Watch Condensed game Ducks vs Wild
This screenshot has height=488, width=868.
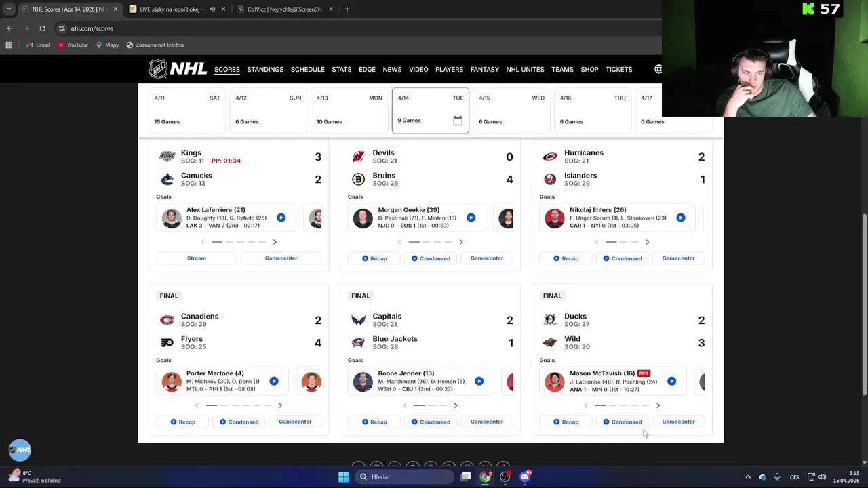point(623,422)
